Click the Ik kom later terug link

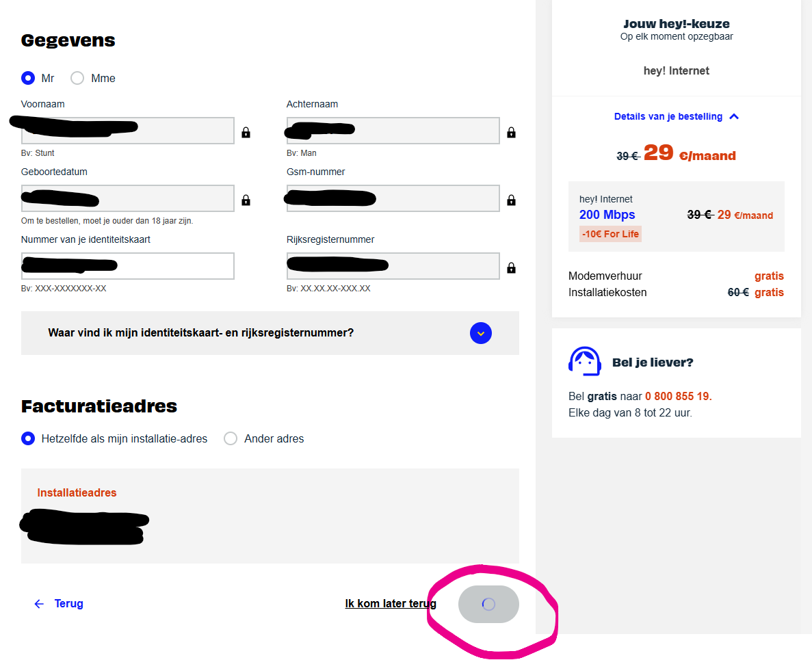point(390,604)
